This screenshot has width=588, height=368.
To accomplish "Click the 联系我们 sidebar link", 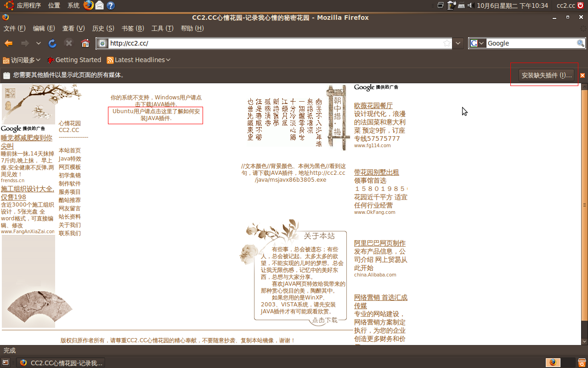I will [70, 233].
